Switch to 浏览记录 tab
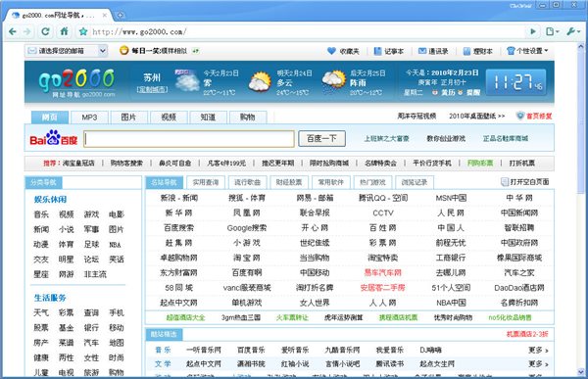 point(415,182)
